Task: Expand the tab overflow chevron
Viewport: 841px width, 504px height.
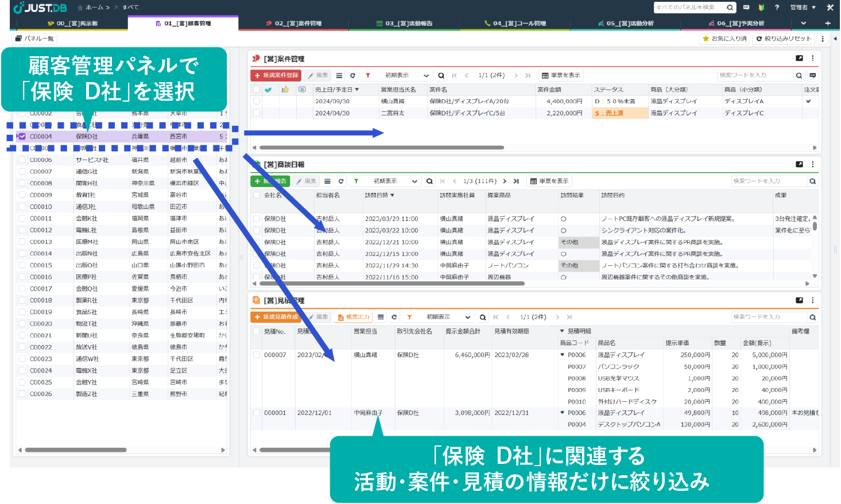Action: coord(804,24)
